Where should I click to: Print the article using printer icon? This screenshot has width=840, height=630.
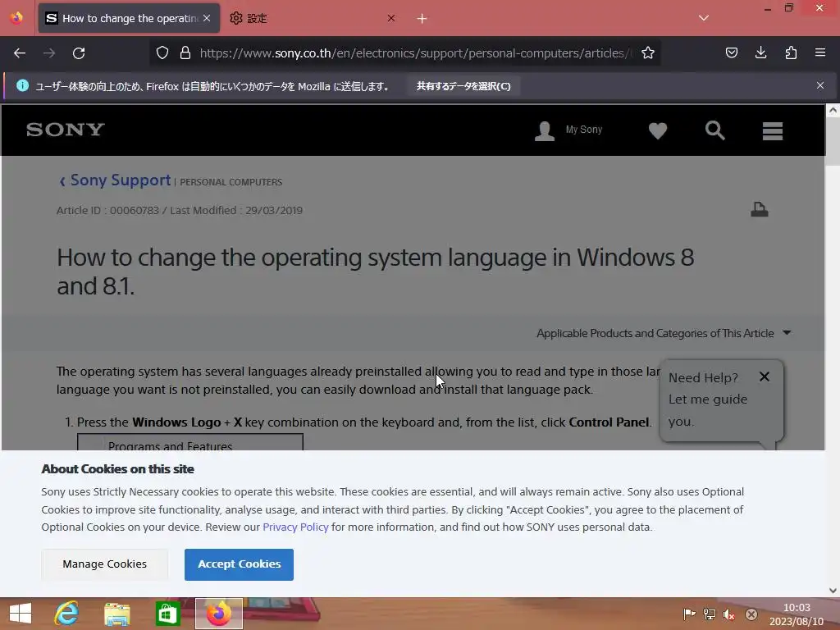759,209
